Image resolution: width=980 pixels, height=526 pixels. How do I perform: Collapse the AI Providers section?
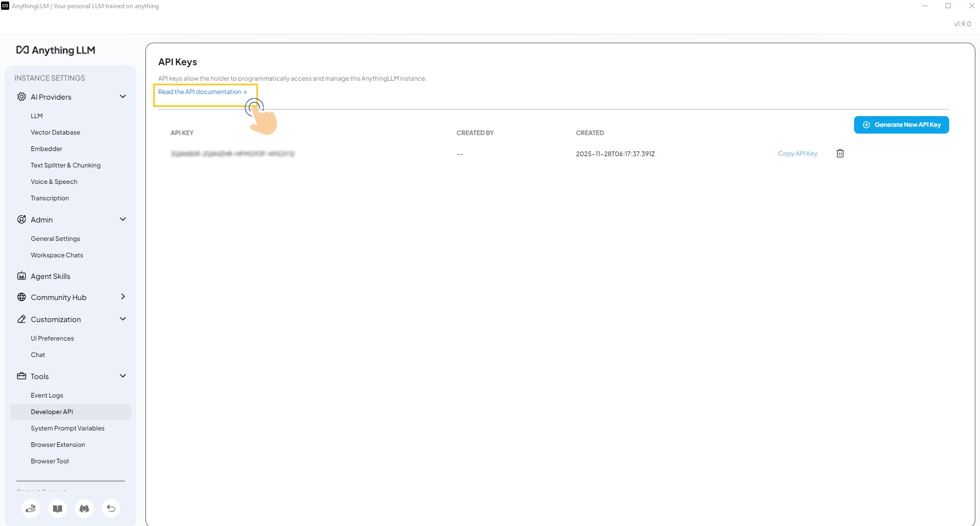pyautogui.click(x=122, y=97)
